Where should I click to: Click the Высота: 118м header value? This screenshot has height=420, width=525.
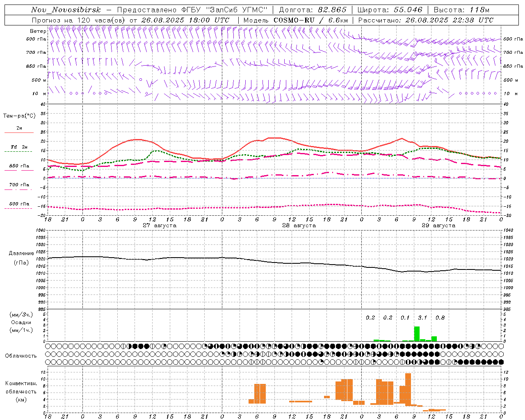click(x=461, y=10)
